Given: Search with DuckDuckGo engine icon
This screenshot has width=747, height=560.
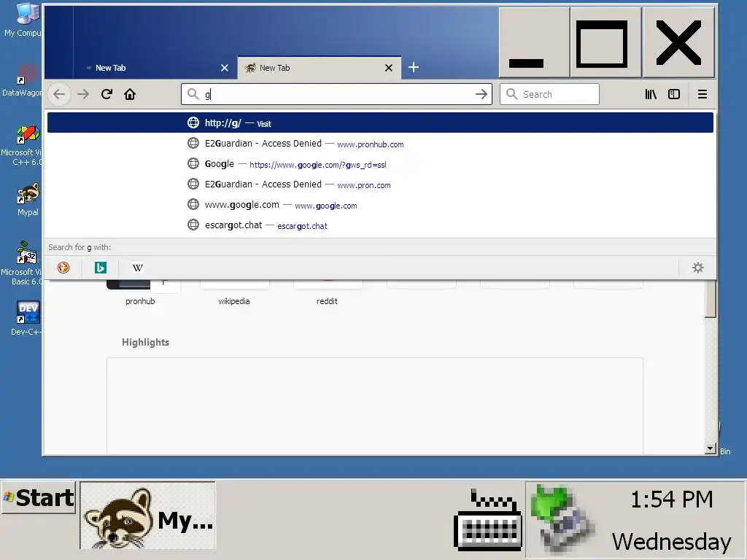Looking at the screenshot, I should tap(63, 268).
